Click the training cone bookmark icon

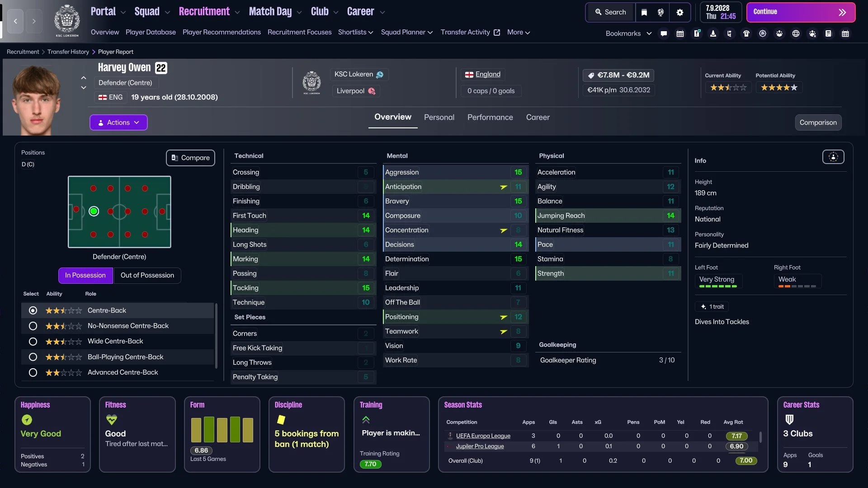(x=713, y=33)
